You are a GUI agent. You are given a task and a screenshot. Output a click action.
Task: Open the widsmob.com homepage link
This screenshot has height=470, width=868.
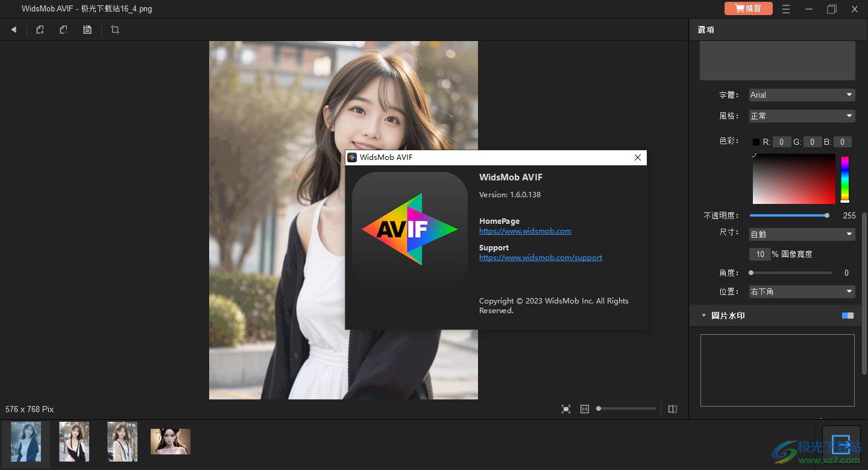coord(525,231)
